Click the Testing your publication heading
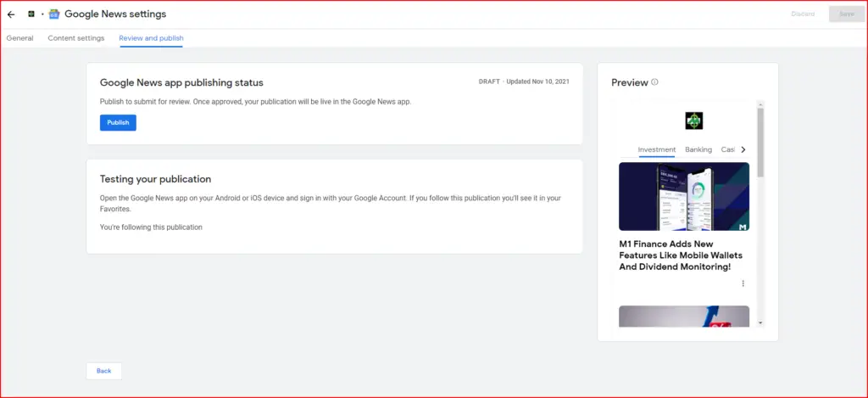The height and width of the screenshot is (398, 868). 156,179
